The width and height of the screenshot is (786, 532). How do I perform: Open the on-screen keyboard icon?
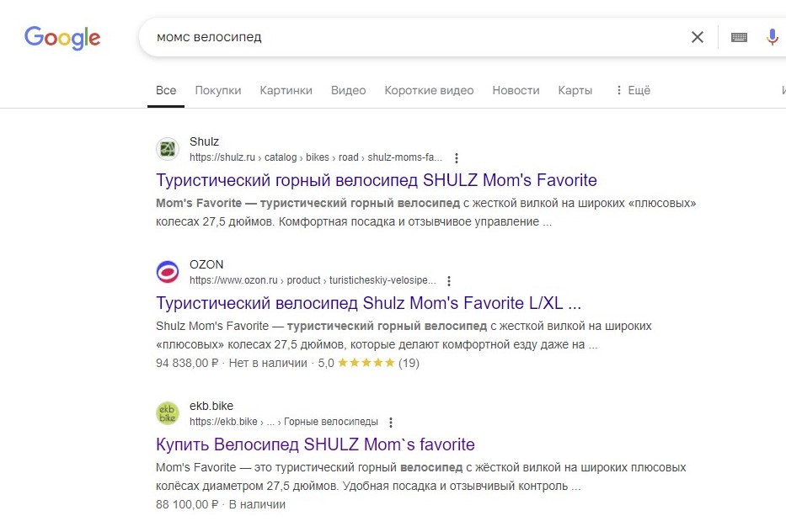[739, 37]
